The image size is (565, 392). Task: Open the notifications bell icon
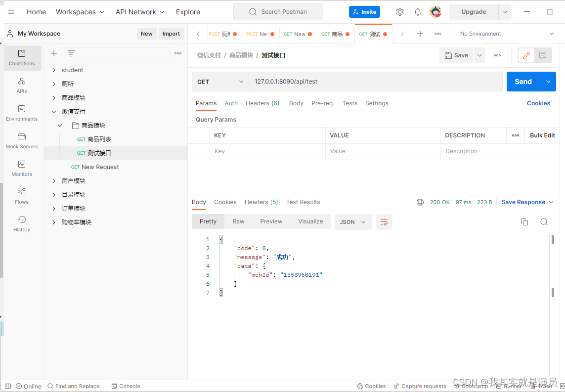(x=418, y=12)
